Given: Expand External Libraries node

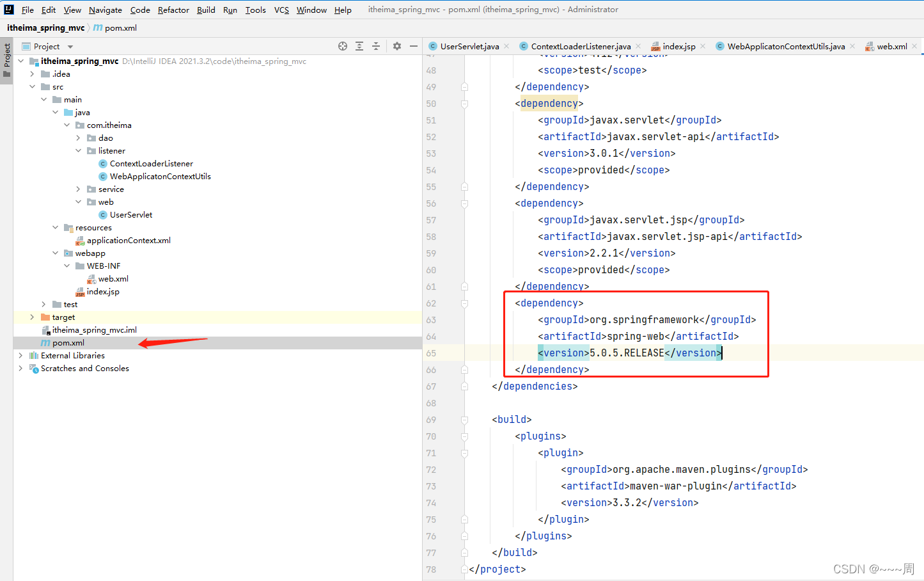Looking at the screenshot, I should [20, 355].
